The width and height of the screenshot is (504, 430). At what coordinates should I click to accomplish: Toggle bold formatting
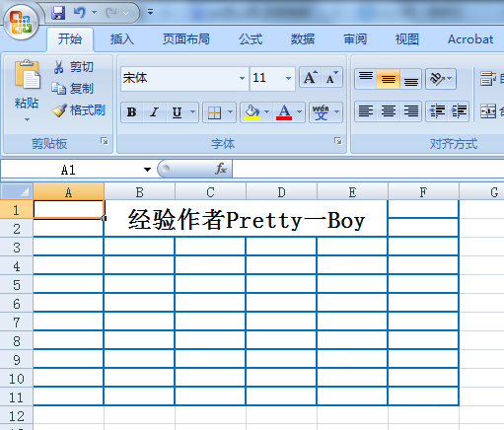point(132,112)
